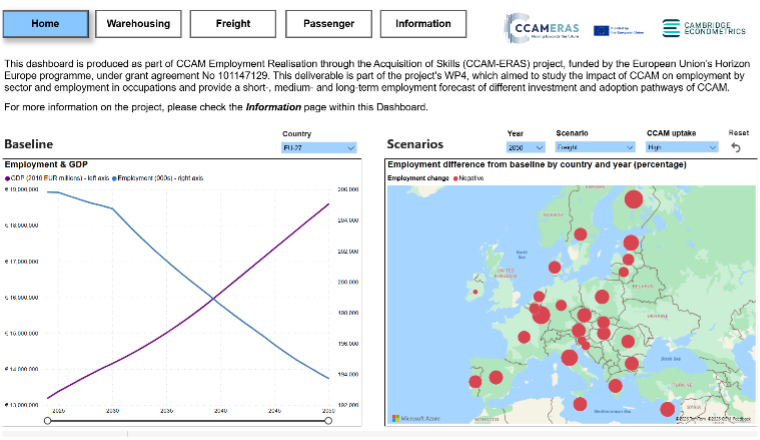
Task: Click the map title 'Employment difference from baseline'
Action: 537,165
